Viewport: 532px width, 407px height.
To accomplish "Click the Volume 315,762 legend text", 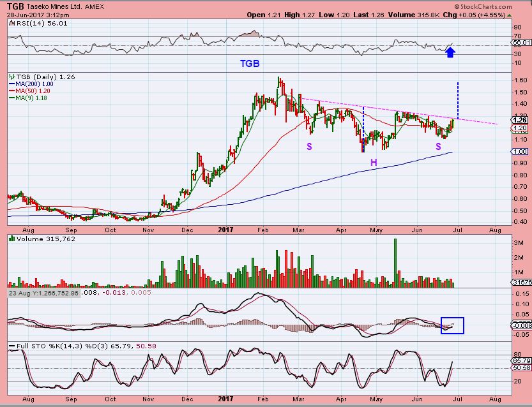I will 46,239.
